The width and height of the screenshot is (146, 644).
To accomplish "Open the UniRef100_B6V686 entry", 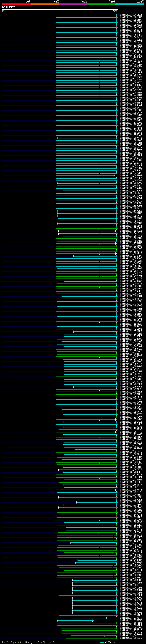I will point(131,70).
